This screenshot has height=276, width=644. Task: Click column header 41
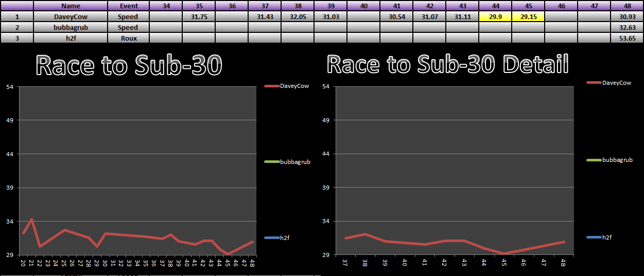397,6
